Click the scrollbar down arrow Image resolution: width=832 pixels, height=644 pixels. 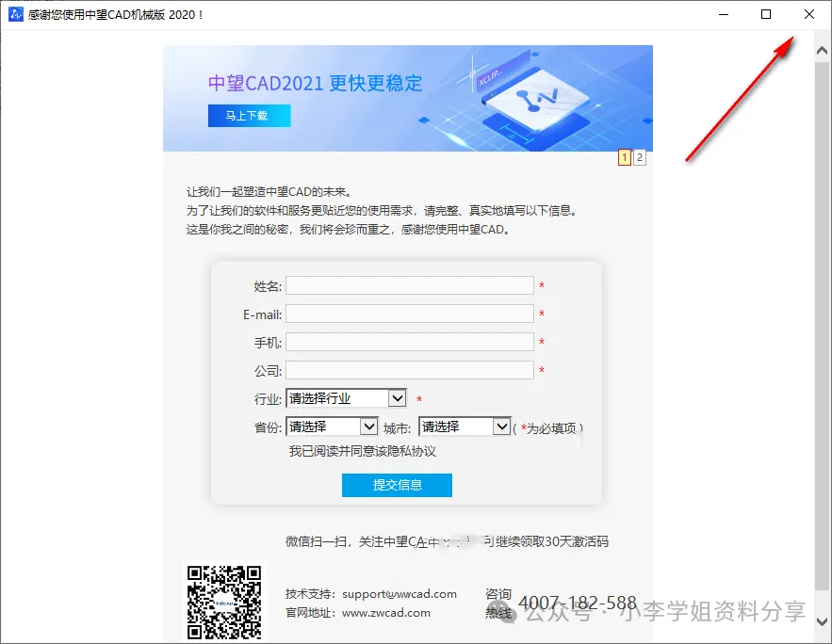pyautogui.click(x=822, y=621)
